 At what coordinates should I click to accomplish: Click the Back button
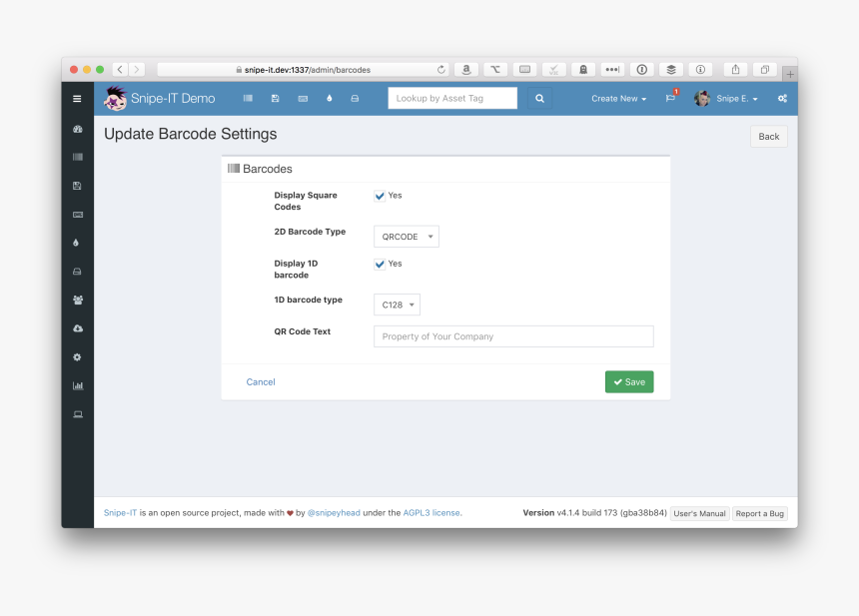(769, 137)
